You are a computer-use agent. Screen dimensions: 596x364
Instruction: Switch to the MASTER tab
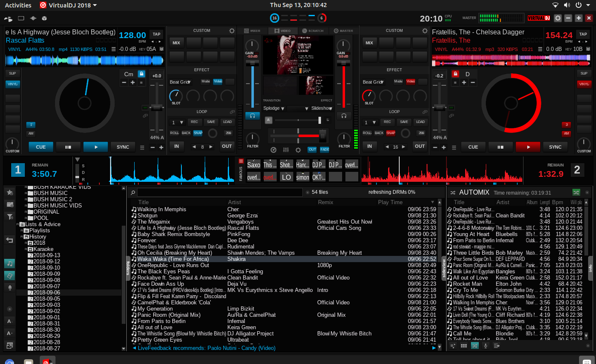(343, 31)
